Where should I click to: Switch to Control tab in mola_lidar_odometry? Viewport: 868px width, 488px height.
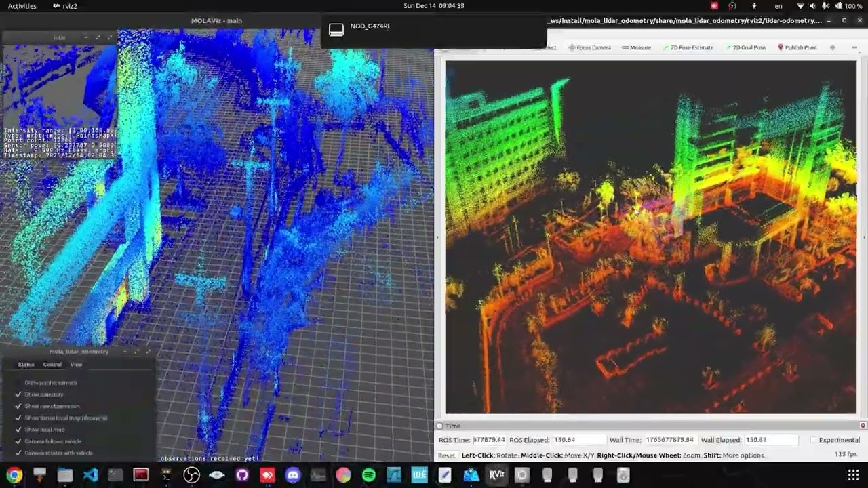tap(52, 365)
